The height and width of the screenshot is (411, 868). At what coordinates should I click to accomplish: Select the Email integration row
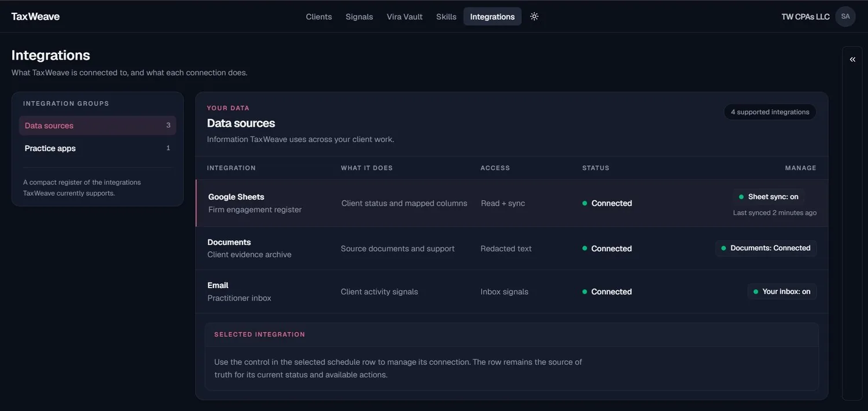(x=512, y=292)
